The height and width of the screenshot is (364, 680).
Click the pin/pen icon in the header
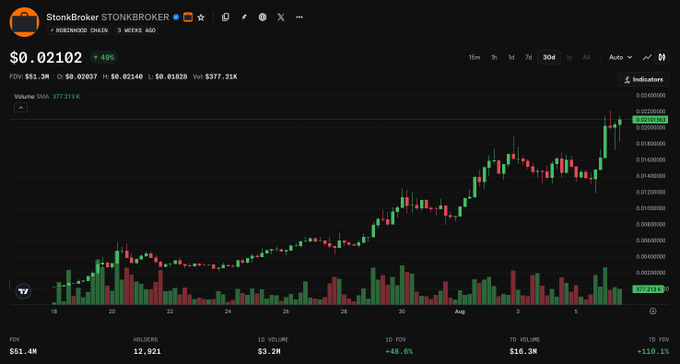click(244, 17)
